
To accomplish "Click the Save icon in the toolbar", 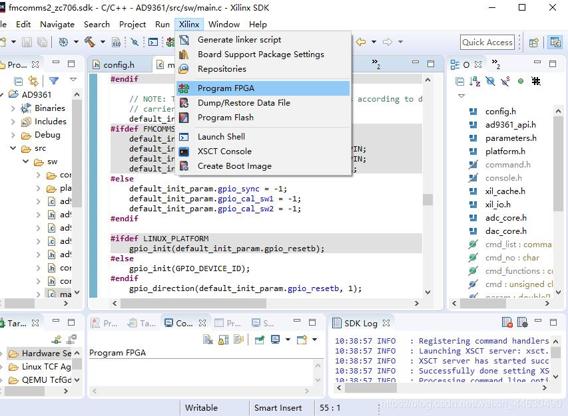I will click(27, 42).
